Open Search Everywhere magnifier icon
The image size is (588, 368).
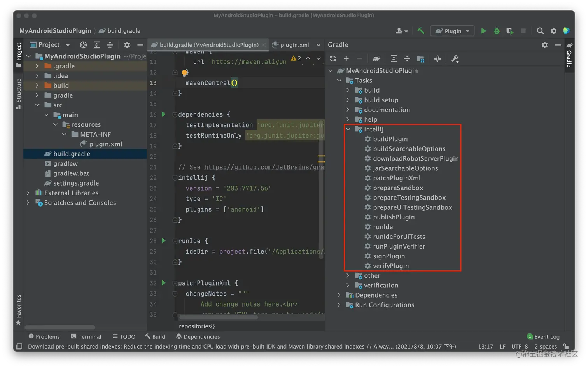point(540,31)
